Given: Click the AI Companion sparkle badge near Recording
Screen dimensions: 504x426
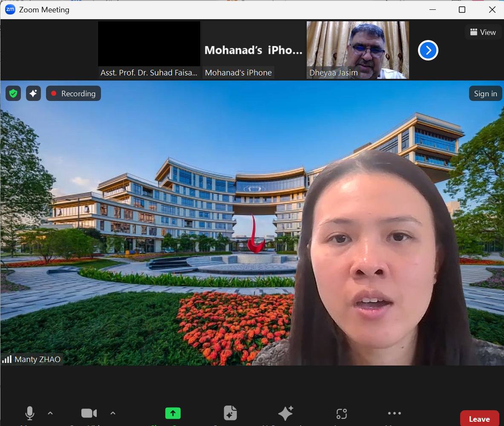Looking at the screenshot, I should (33, 94).
